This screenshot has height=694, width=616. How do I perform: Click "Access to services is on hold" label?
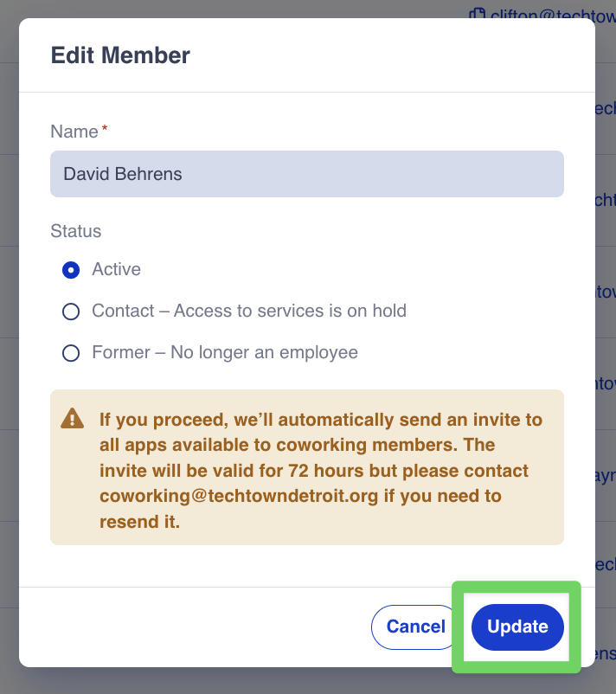pyautogui.click(x=290, y=312)
